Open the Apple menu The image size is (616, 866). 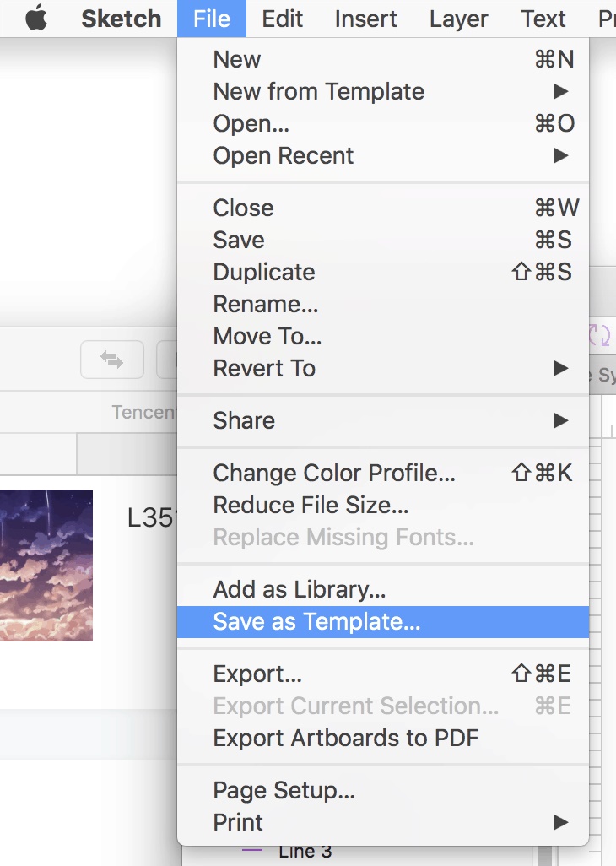point(36,19)
